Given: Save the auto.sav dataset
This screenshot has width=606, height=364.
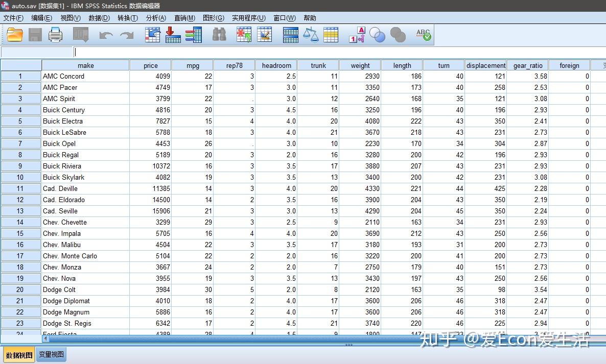Looking at the screenshot, I should [x=35, y=35].
